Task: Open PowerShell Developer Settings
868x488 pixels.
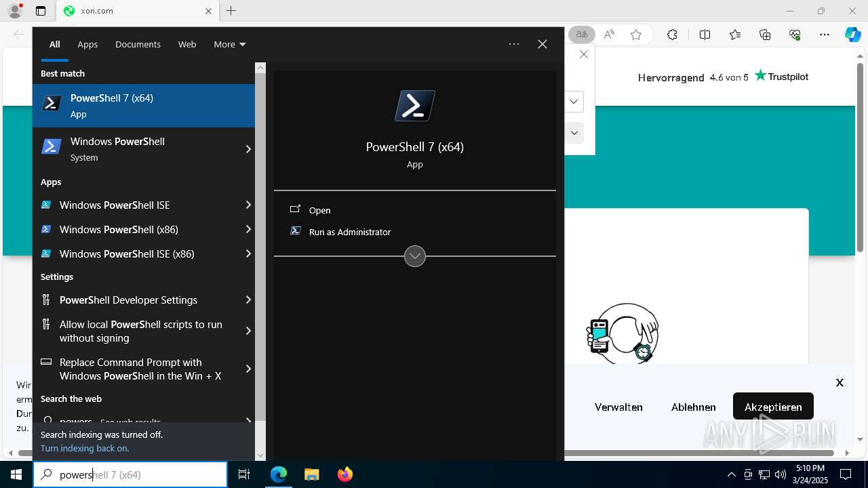Action: click(x=136, y=300)
